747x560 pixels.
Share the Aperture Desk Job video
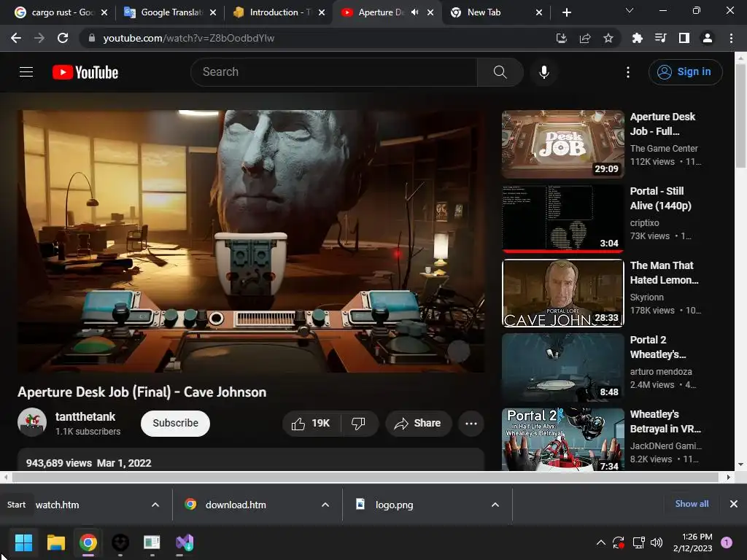pos(418,424)
